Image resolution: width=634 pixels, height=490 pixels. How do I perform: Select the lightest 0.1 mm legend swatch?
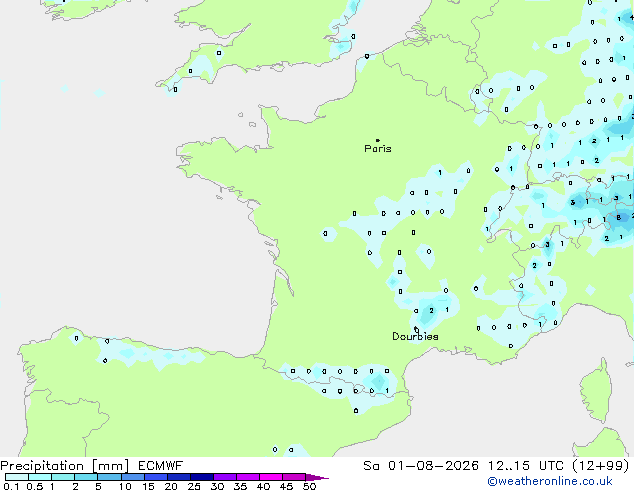tap(17, 477)
